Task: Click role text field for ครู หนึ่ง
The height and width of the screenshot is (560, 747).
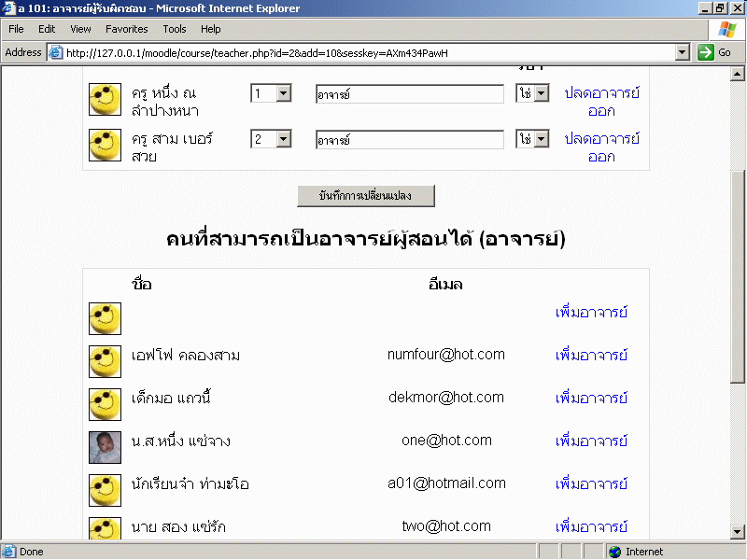Action: click(410, 94)
